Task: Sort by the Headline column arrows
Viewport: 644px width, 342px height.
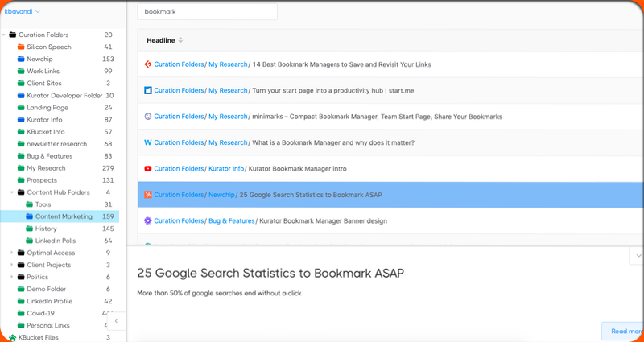Action: coord(180,40)
